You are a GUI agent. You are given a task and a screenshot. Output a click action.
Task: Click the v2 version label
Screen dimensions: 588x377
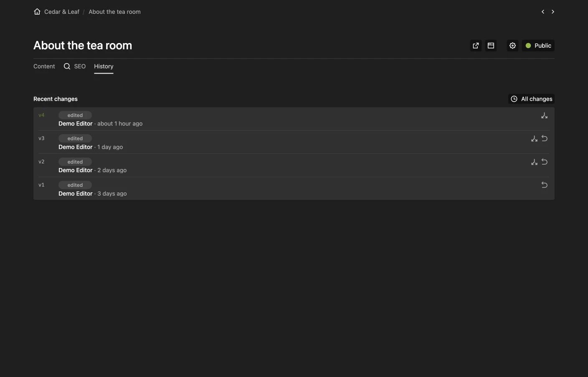pos(41,162)
